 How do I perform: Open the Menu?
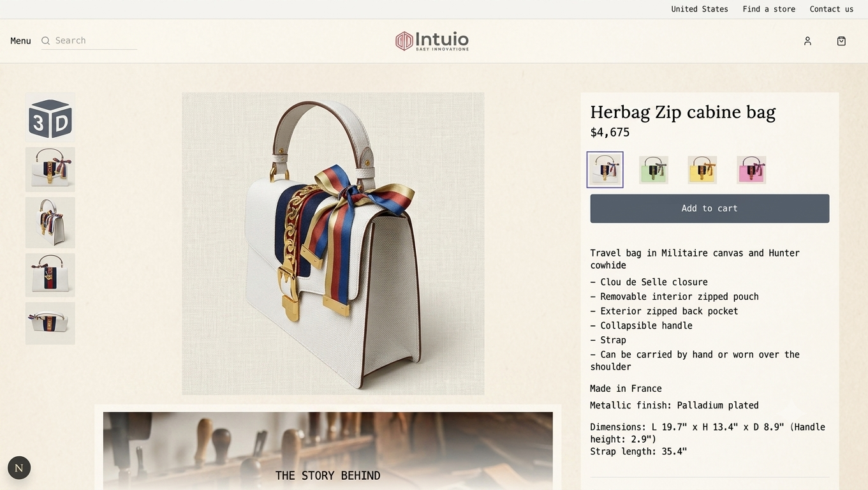click(20, 41)
